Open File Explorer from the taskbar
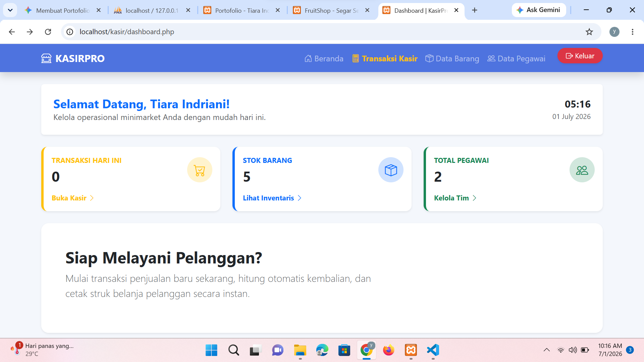The image size is (644, 362). 300,350
